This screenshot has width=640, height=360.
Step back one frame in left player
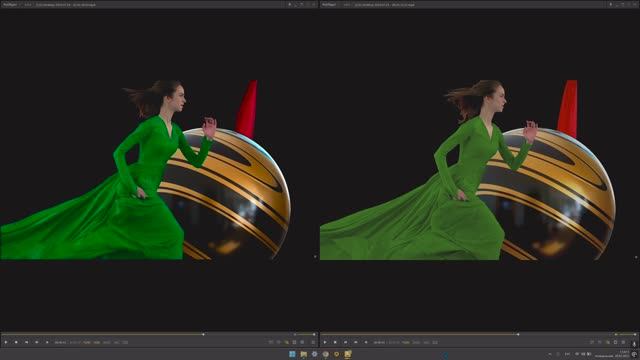[26, 342]
